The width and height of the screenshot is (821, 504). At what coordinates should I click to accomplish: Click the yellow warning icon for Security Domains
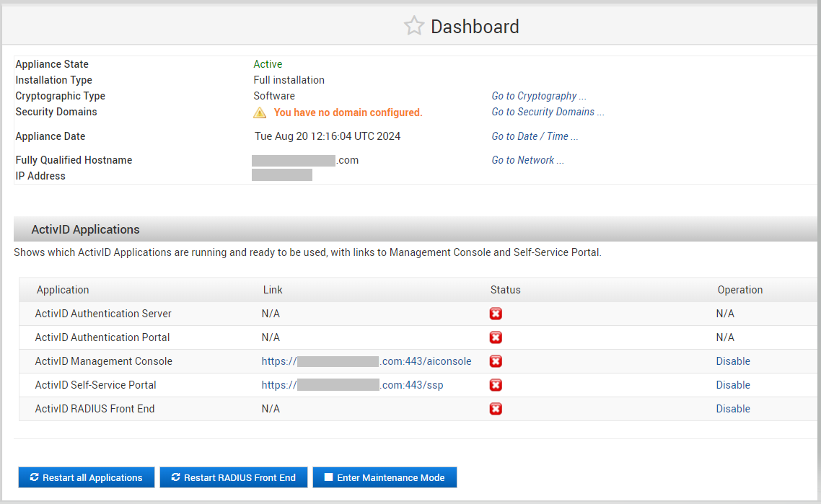[x=260, y=112]
